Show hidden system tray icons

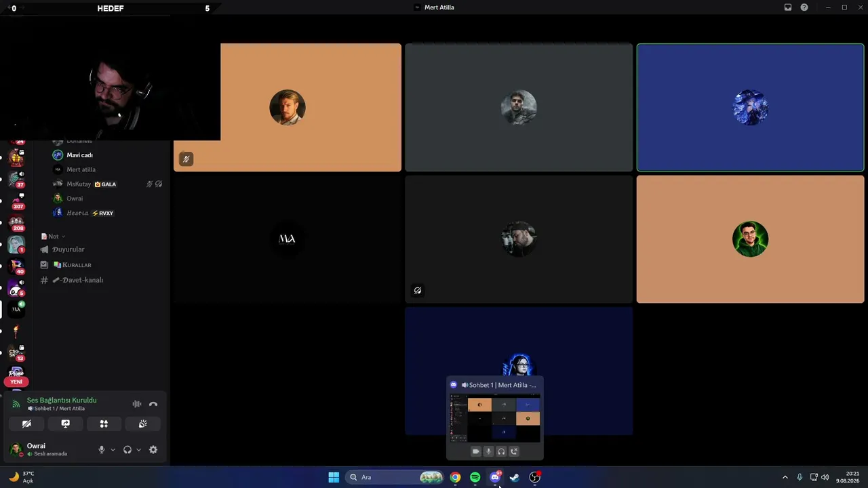point(785,477)
